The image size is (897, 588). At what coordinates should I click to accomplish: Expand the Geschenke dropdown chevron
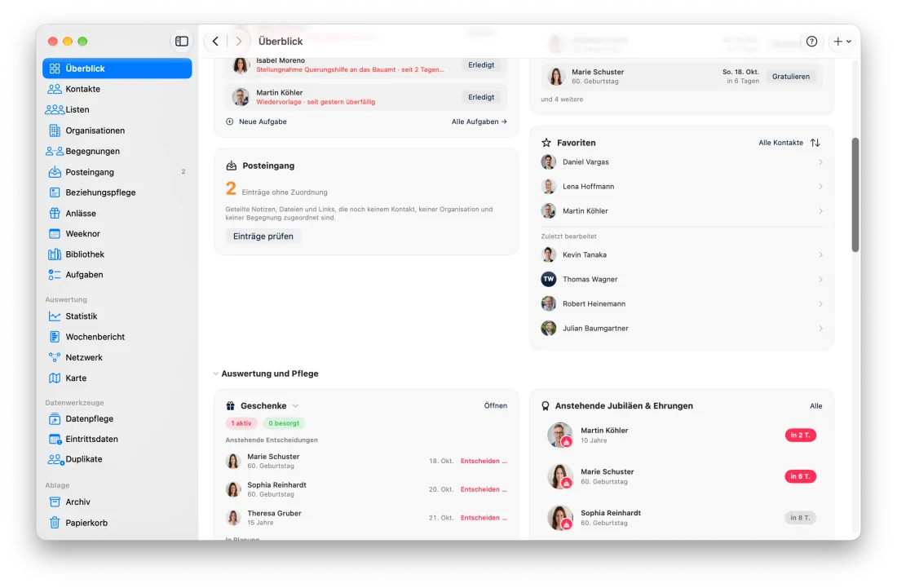tap(296, 406)
